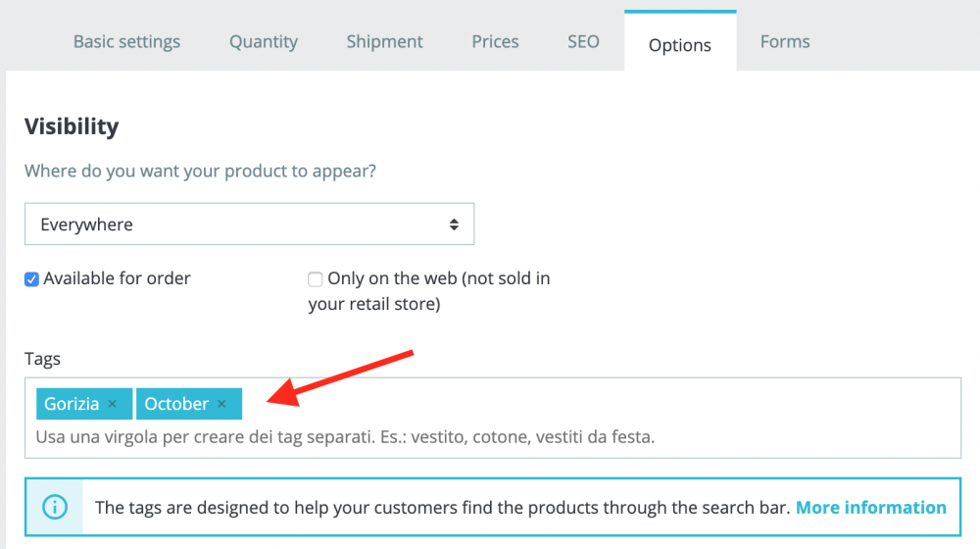Open the Quantity tab
The image size is (980, 549).
coord(264,42)
